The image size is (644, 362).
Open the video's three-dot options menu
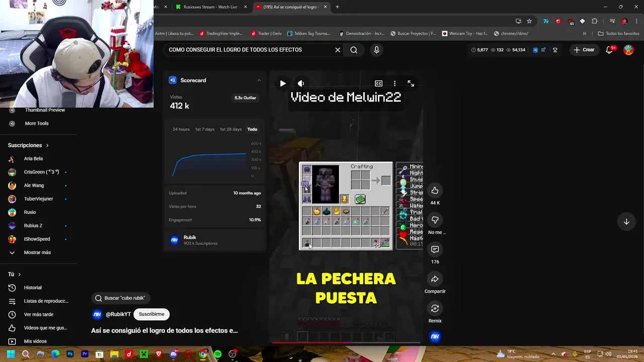click(394, 83)
